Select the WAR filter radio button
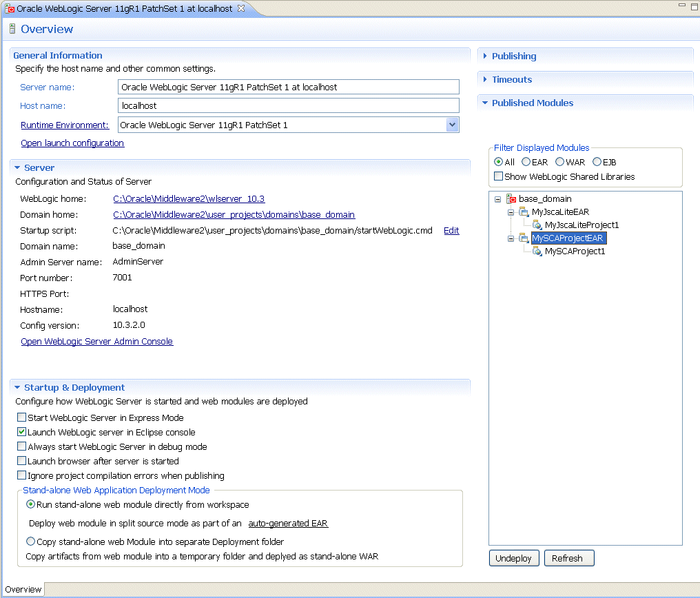This screenshot has height=598, width=700. [560, 162]
